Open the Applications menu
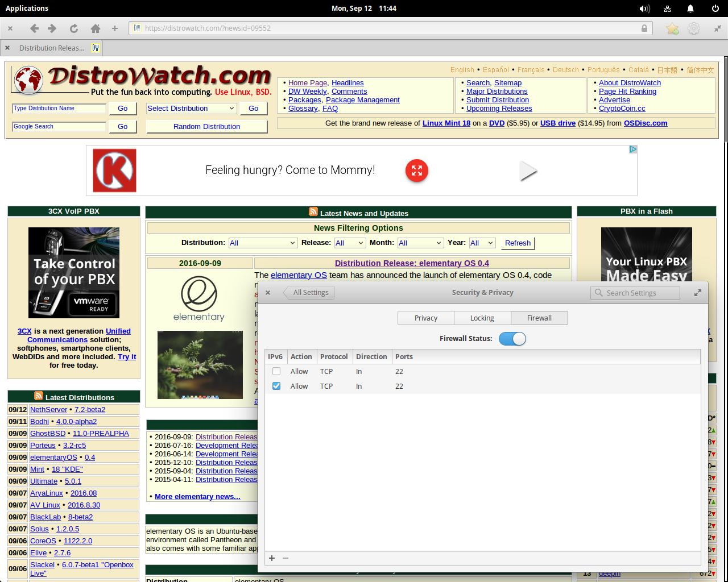 (x=27, y=9)
